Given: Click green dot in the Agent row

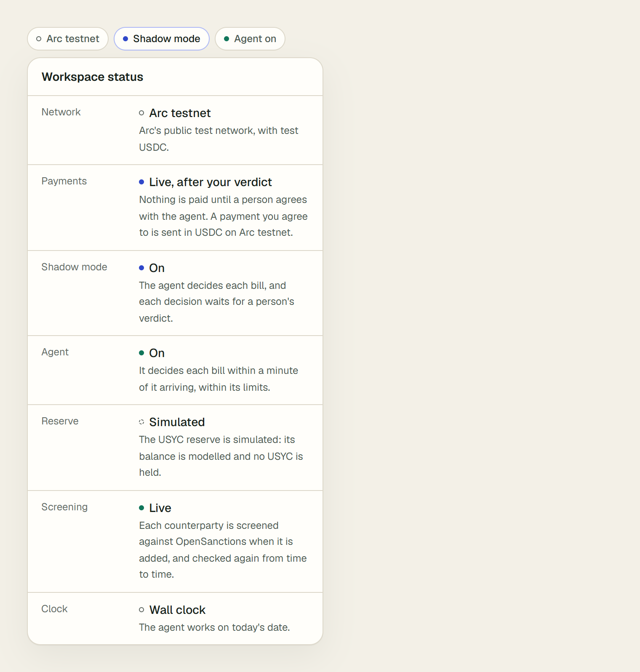Looking at the screenshot, I should (x=141, y=353).
